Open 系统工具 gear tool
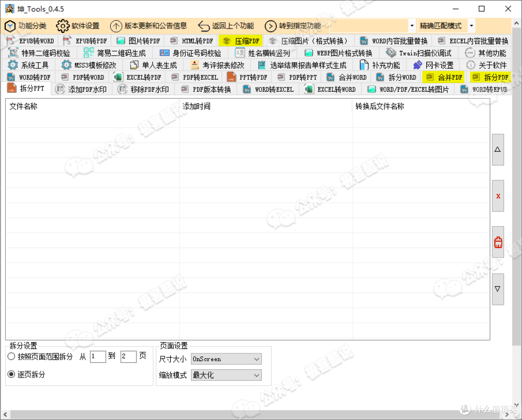 (29, 65)
